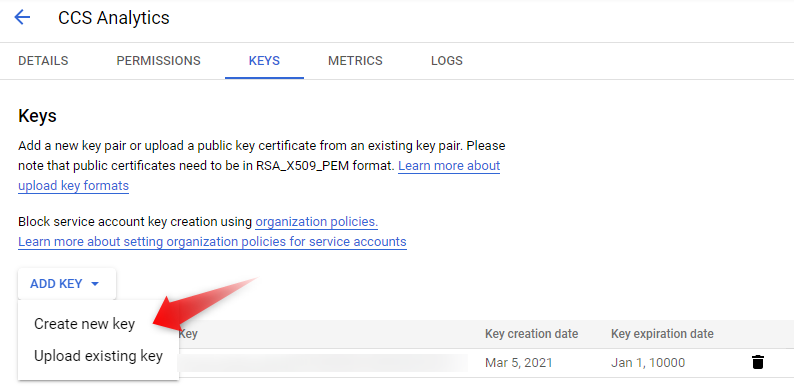Choose Create new key from the menu
The image size is (794, 390).
(85, 324)
